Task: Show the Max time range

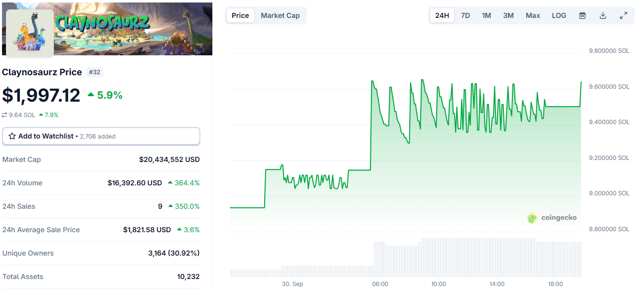Action: (x=533, y=15)
